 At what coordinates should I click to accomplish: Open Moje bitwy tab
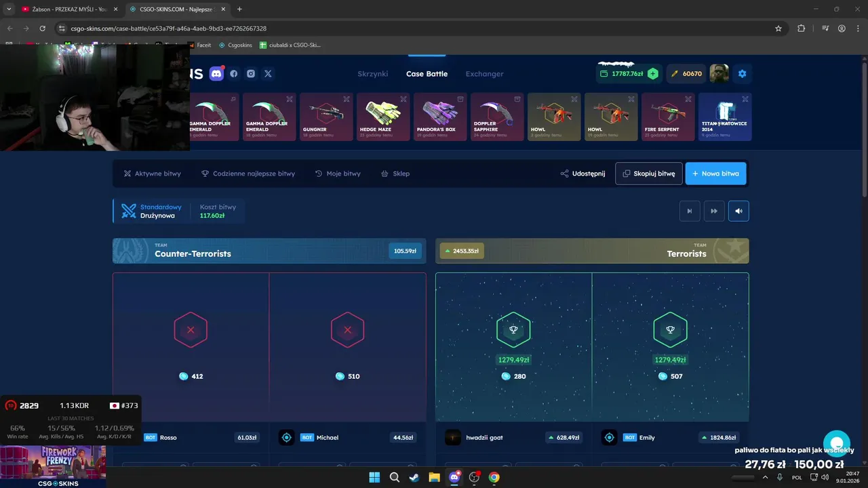pyautogui.click(x=338, y=174)
